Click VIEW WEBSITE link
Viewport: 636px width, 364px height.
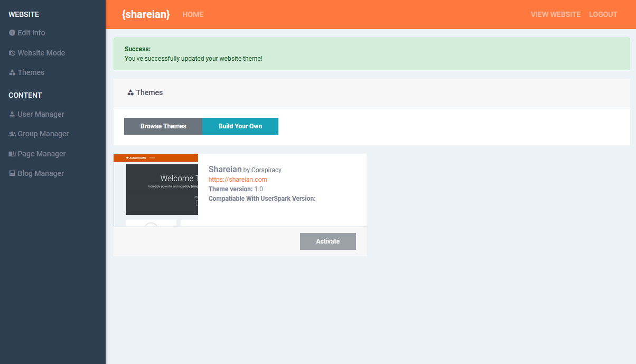pyautogui.click(x=556, y=14)
